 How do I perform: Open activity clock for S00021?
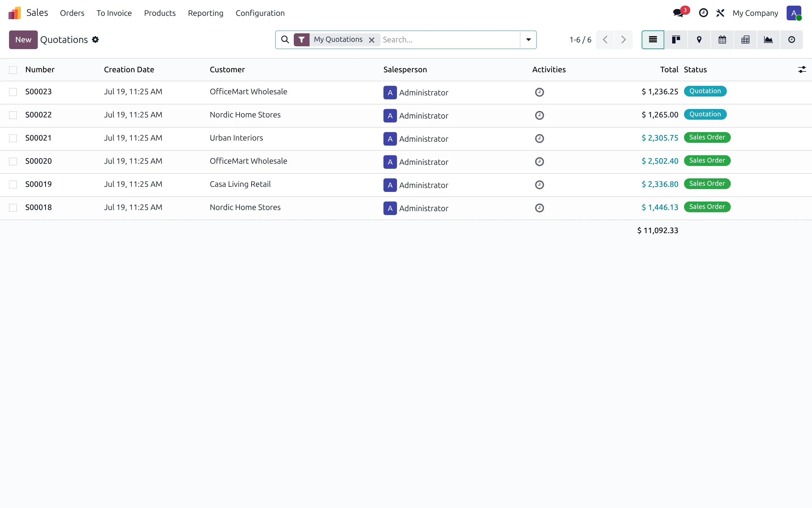point(539,138)
